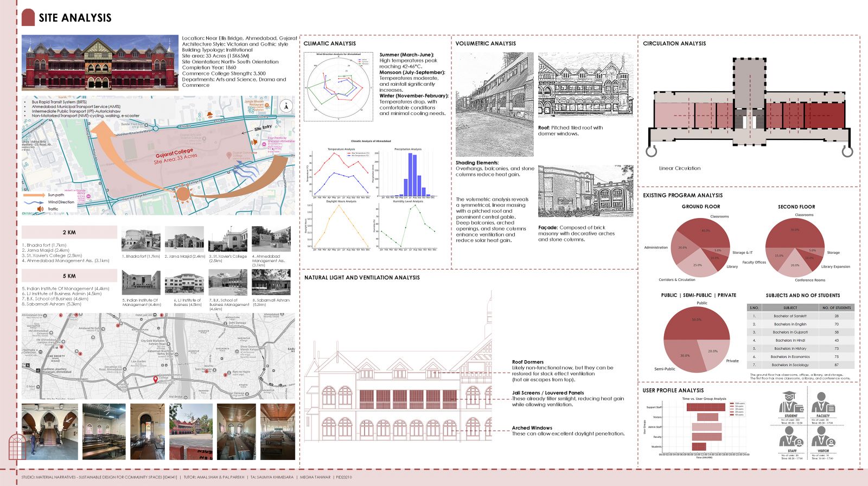Click the Roof Dormers annotation title

528,362
